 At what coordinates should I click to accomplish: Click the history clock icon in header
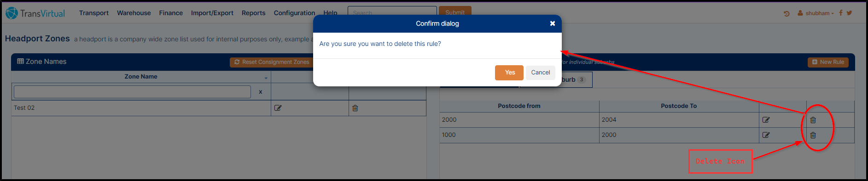click(x=786, y=13)
